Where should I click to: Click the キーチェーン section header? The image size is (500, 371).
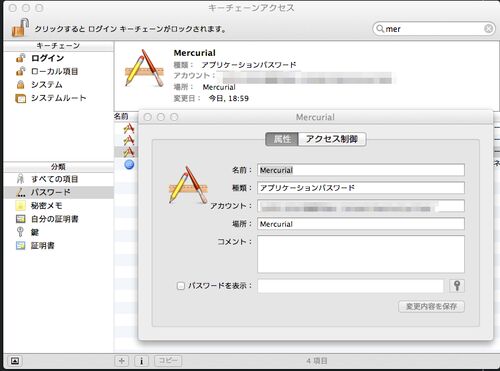(58, 46)
